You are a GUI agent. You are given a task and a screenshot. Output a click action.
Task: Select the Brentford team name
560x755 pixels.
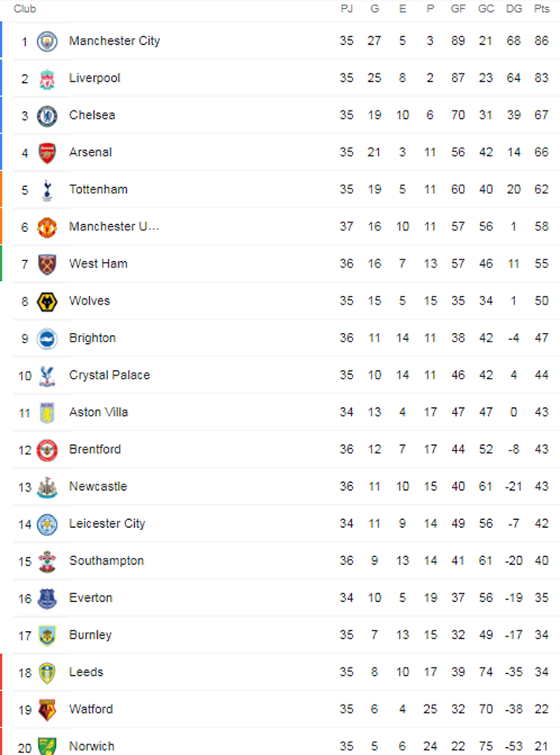click(95, 449)
